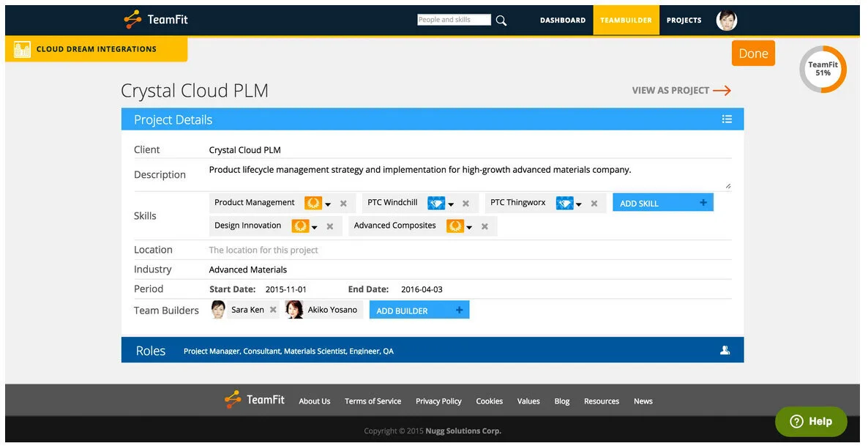Click the End Date 2016-04-03

tap(422, 289)
